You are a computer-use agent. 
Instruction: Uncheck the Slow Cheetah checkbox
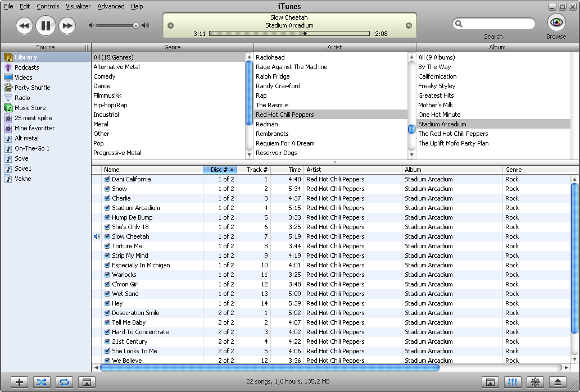107,236
